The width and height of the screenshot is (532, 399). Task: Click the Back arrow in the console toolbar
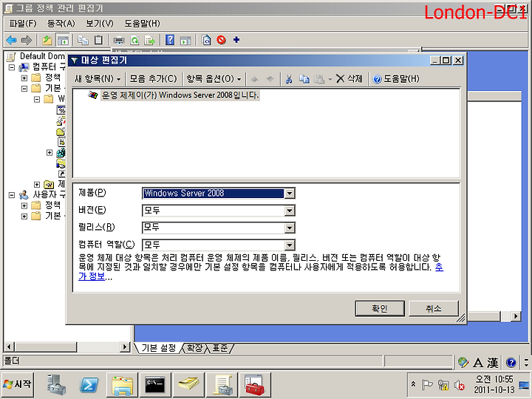pyautogui.click(x=12, y=41)
